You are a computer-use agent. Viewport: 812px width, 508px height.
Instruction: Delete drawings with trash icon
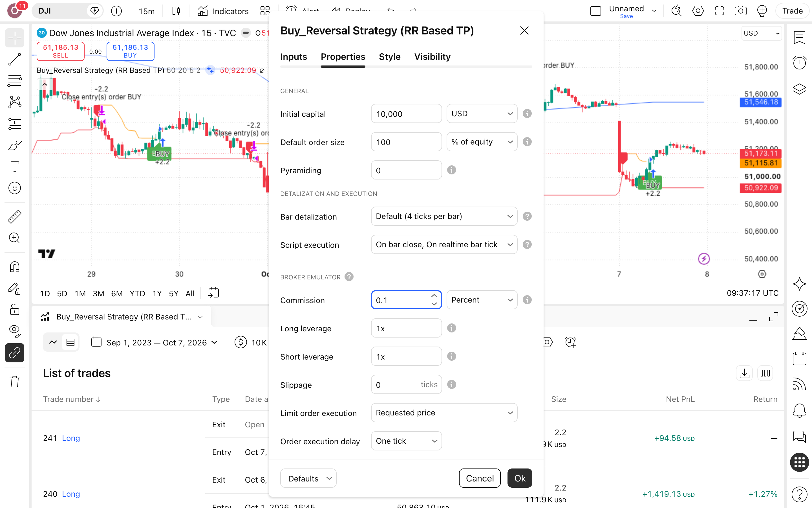(x=14, y=381)
